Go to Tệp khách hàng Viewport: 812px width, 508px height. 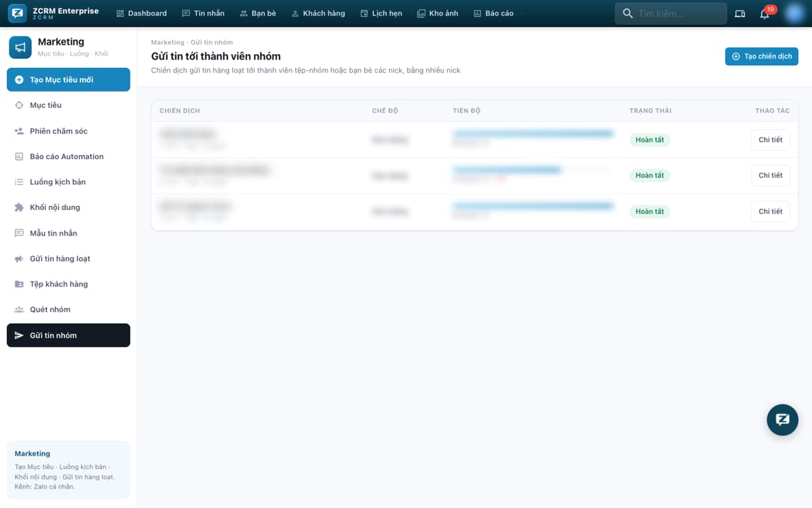(x=68, y=284)
